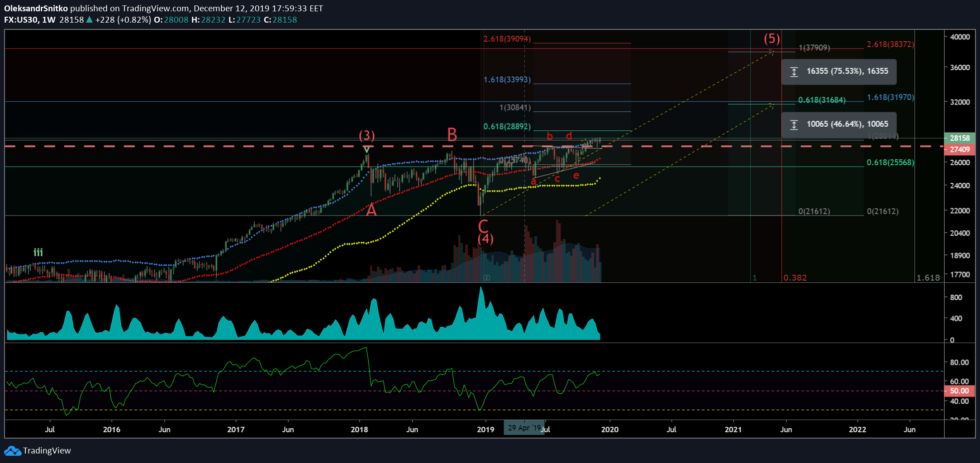Click the 1(37909) Fibonacci label
Viewport: 980px width, 463px height.
[814, 48]
